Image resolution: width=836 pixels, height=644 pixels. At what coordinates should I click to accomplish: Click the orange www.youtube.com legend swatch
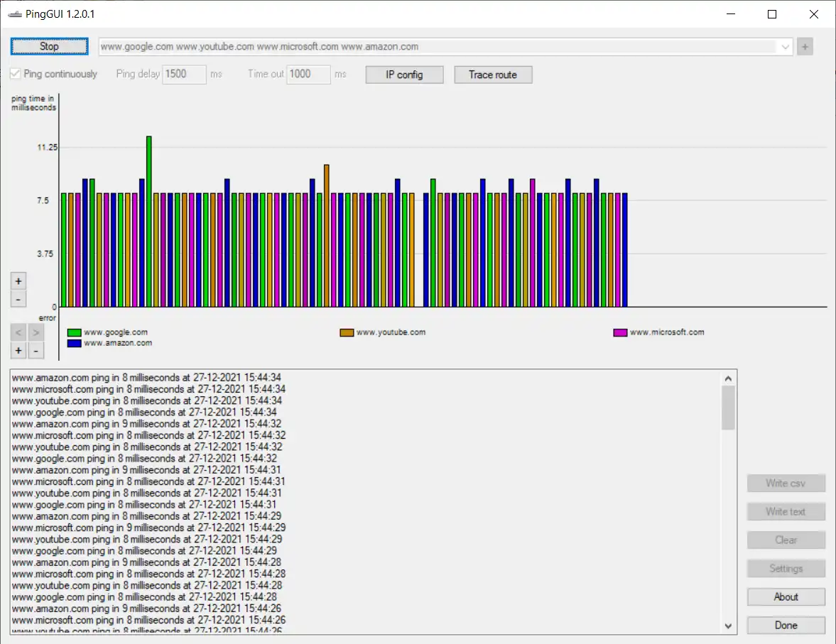[347, 333]
